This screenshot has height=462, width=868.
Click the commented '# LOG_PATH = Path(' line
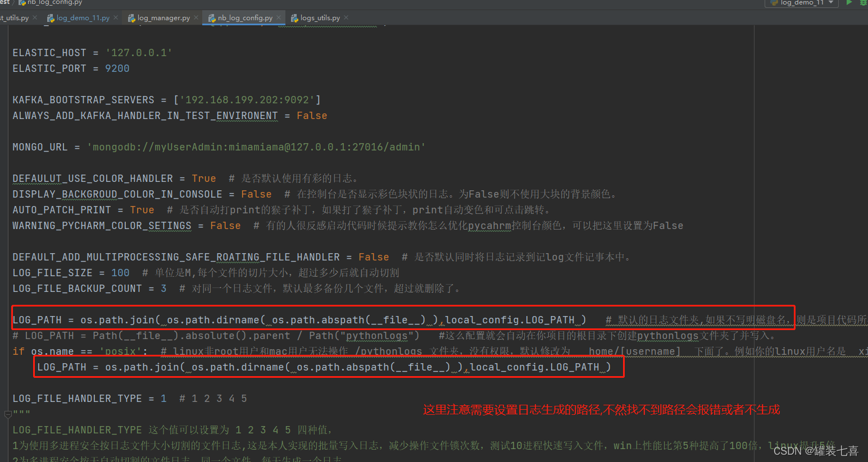(216, 336)
